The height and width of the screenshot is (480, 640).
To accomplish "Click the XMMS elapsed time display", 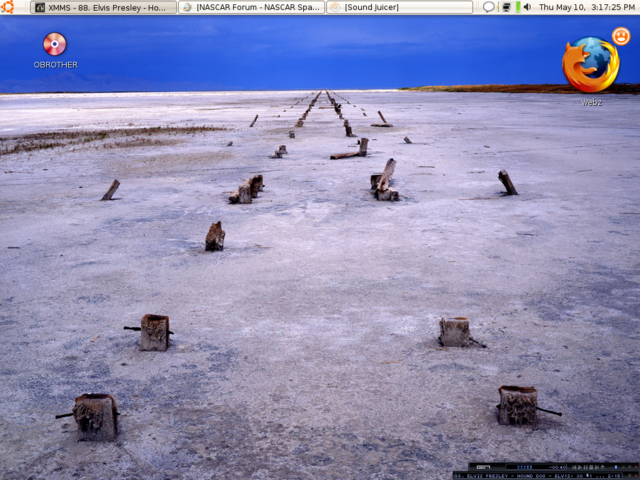I will pyautogui.click(x=558, y=467).
